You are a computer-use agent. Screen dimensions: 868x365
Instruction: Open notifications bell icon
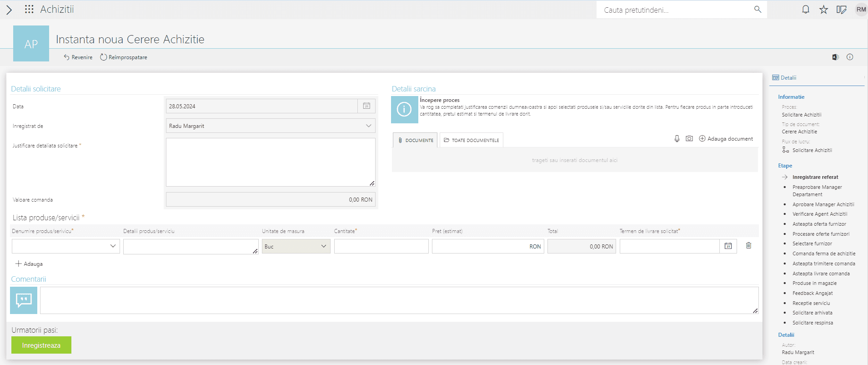805,9
